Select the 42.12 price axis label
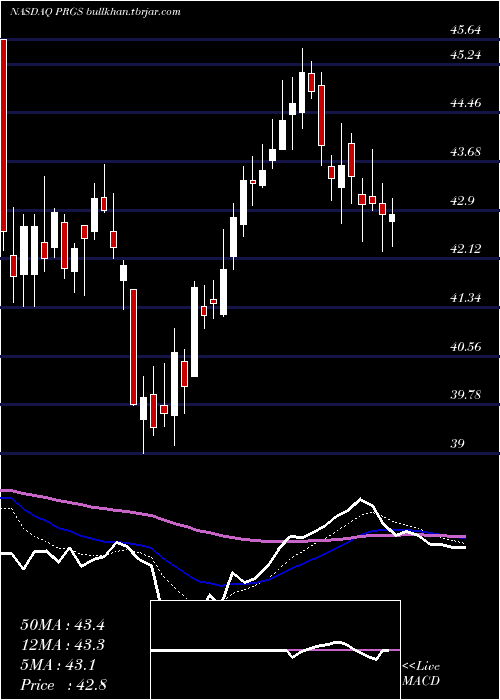This screenshot has height=700, width=500. pos(466,249)
